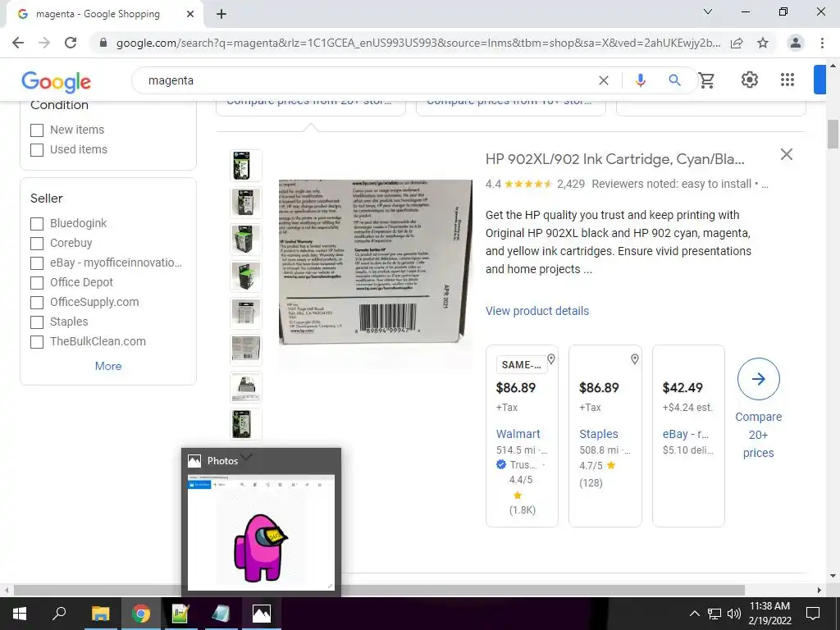Check the New items checkbox
840x630 pixels.
tap(37, 130)
